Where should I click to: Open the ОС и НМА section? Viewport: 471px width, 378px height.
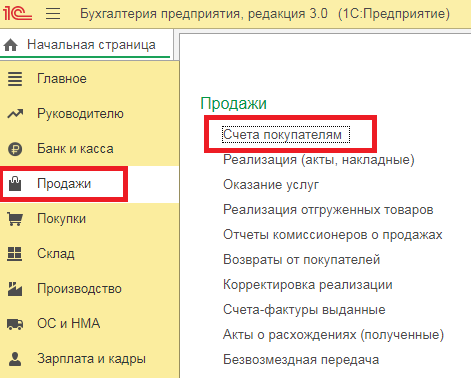point(89,324)
